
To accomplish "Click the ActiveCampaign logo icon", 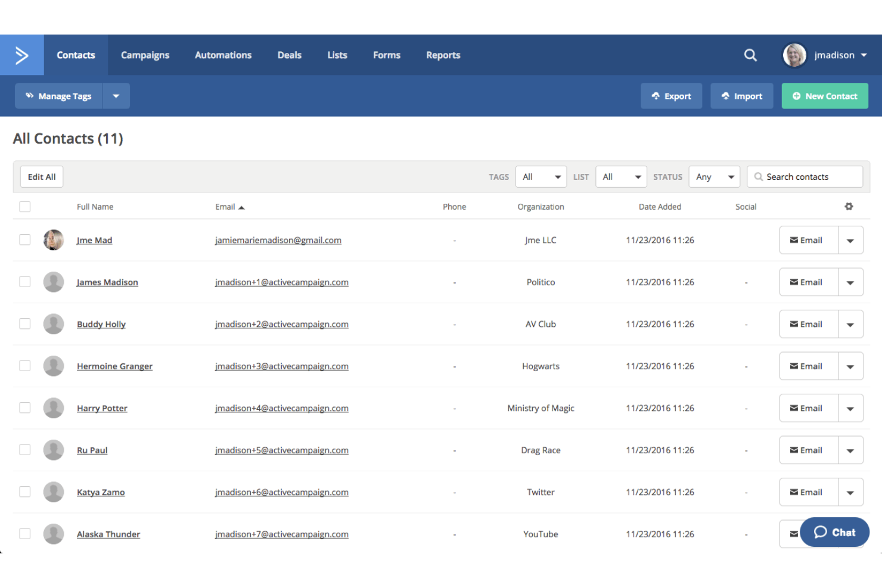I will coord(21,55).
